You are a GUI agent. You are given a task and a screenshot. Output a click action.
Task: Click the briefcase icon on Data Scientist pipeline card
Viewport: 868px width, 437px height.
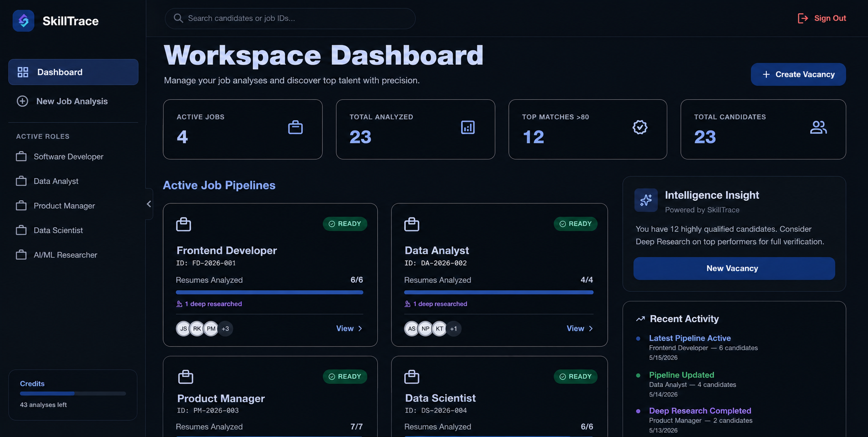[x=412, y=377]
